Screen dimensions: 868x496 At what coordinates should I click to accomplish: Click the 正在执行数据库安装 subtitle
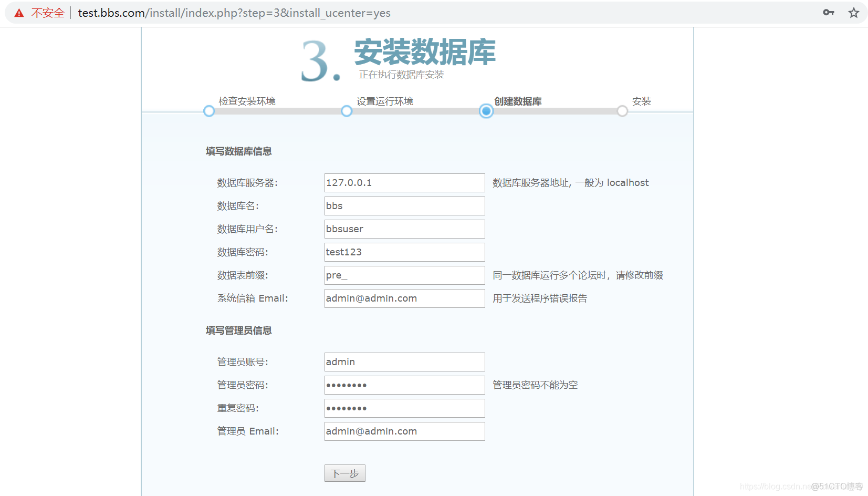click(402, 75)
